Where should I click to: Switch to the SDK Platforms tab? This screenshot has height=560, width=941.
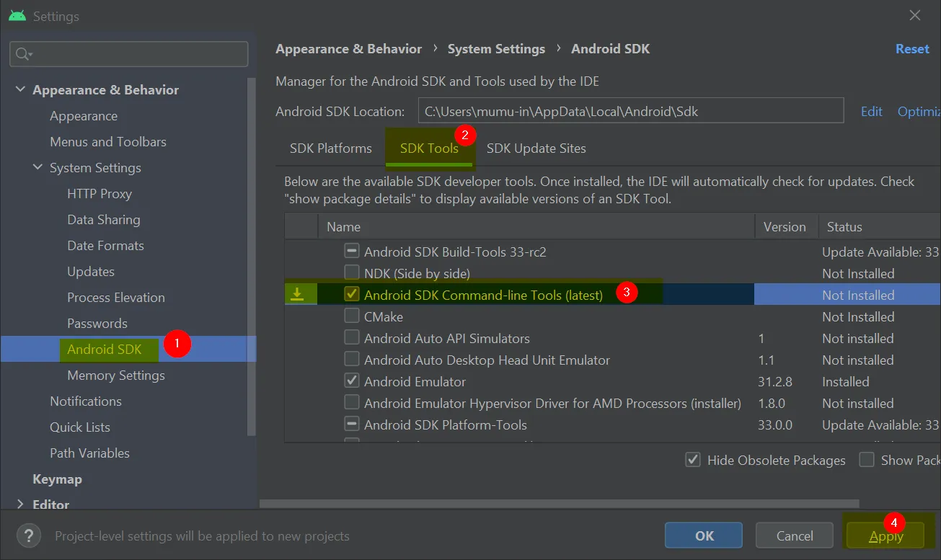(331, 148)
